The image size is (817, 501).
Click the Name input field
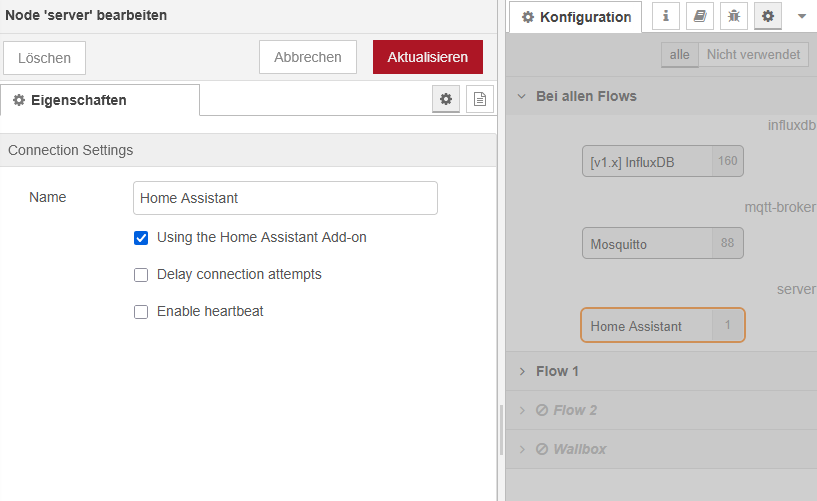[x=285, y=198]
